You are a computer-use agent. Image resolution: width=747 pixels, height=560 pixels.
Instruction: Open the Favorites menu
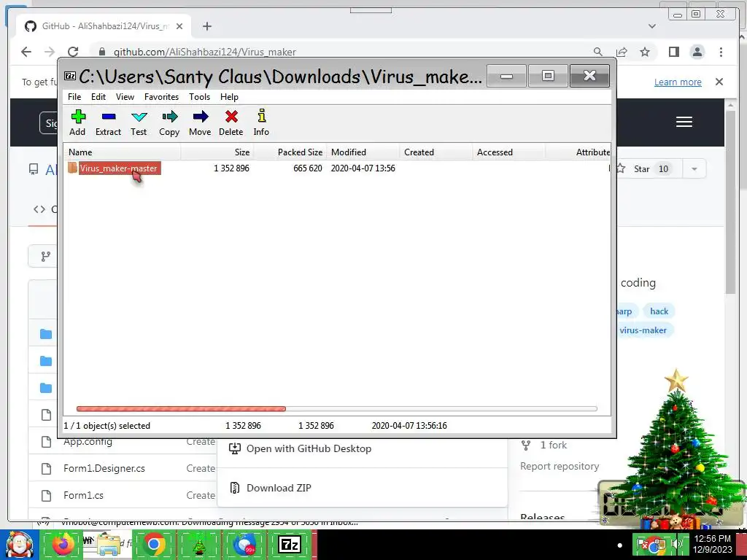(161, 97)
